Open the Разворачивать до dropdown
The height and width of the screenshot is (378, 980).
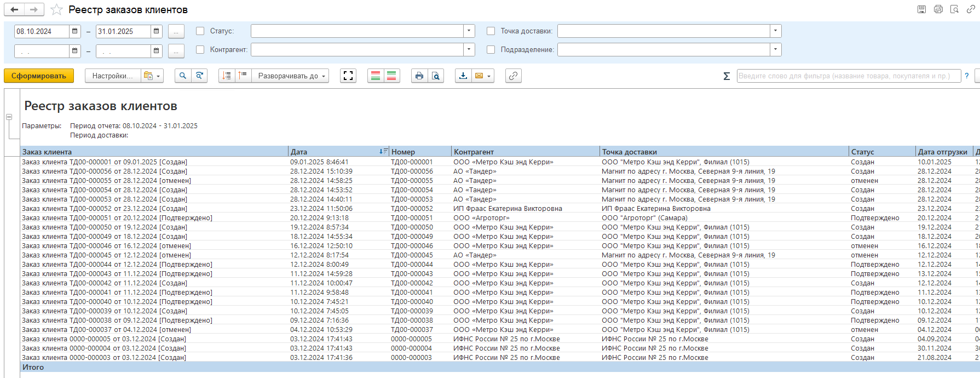click(291, 76)
